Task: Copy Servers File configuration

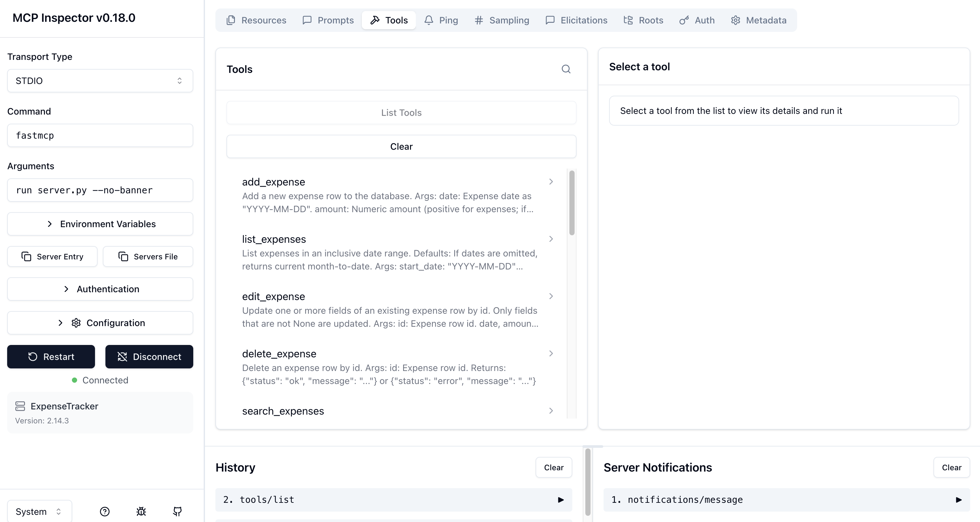Action: pyautogui.click(x=148, y=256)
